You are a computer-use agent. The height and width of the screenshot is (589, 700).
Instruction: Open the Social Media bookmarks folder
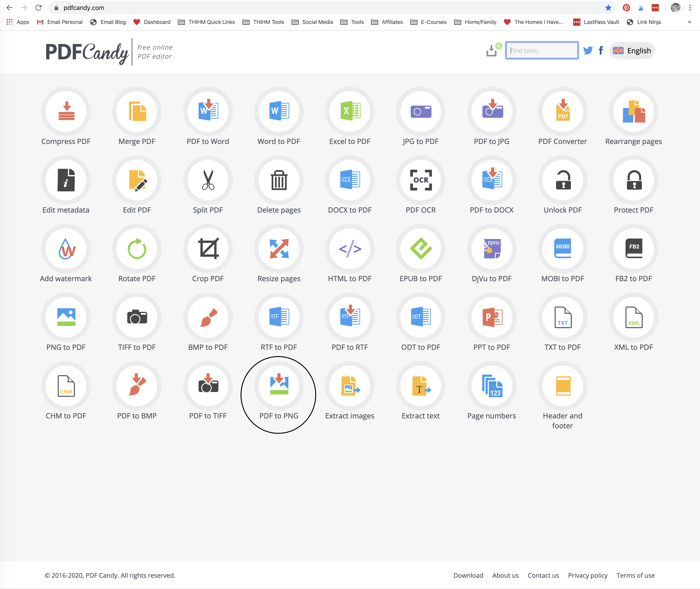click(x=313, y=22)
